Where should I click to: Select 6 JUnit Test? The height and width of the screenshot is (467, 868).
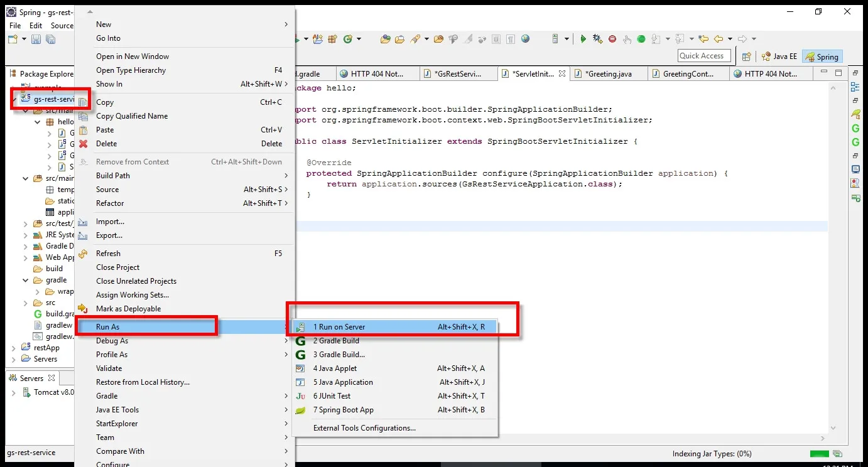click(395, 396)
